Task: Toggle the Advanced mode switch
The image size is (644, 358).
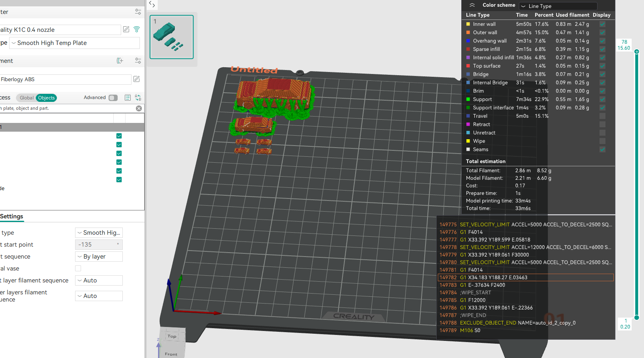Action: (x=113, y=98)
